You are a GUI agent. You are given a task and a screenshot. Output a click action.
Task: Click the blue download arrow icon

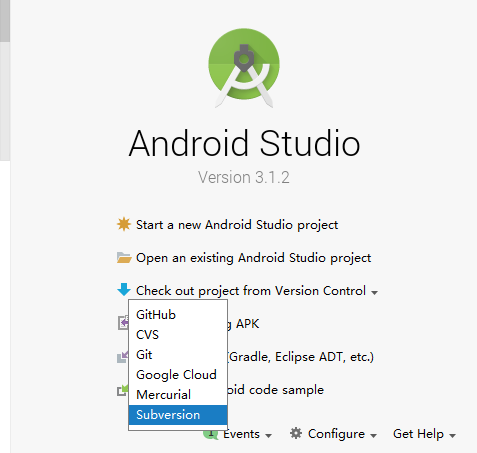124,290
